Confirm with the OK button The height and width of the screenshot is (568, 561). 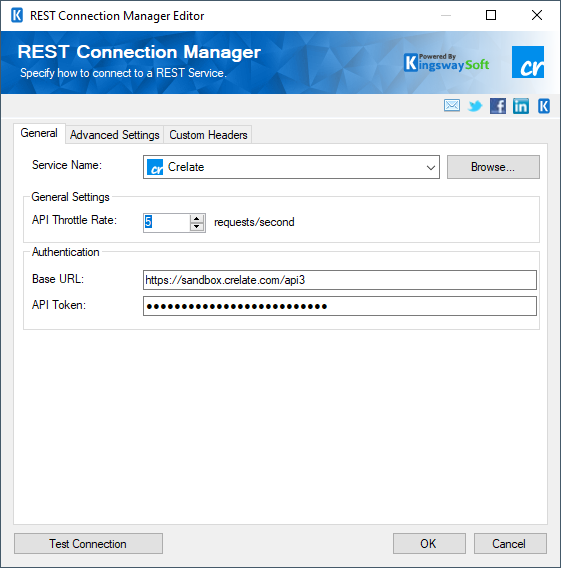coord(429,543)
